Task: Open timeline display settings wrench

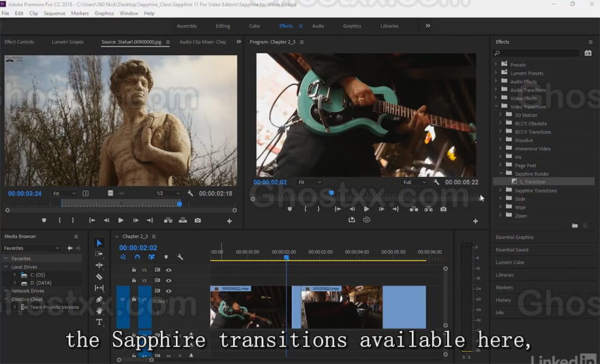Action: (x=180, y=257)
